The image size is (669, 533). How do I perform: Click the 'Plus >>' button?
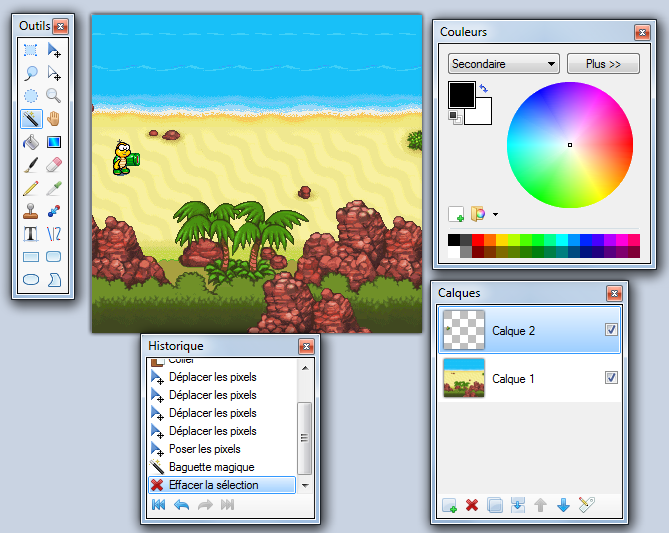pyautogui.click(x=603, y=64)
